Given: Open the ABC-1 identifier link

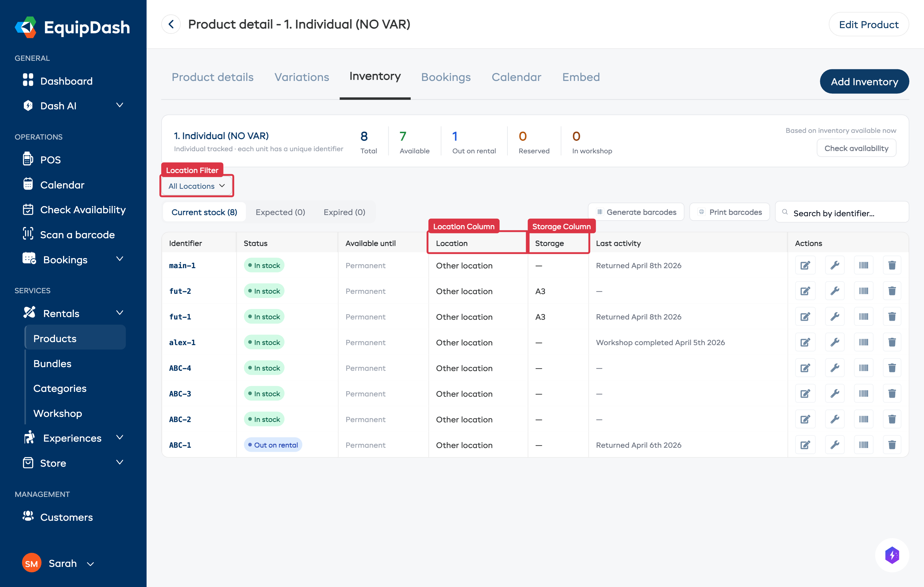Looking at the screenshot, I should 180,445.
